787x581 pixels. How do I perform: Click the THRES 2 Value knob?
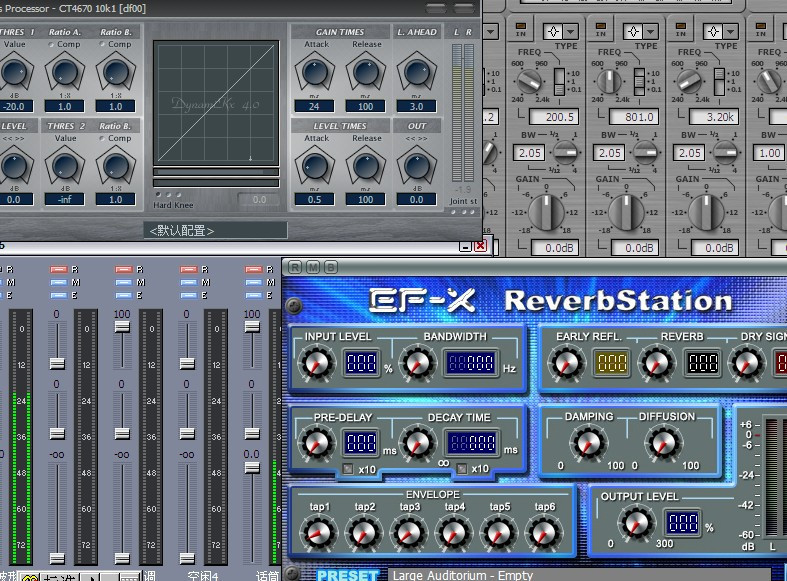65,166
